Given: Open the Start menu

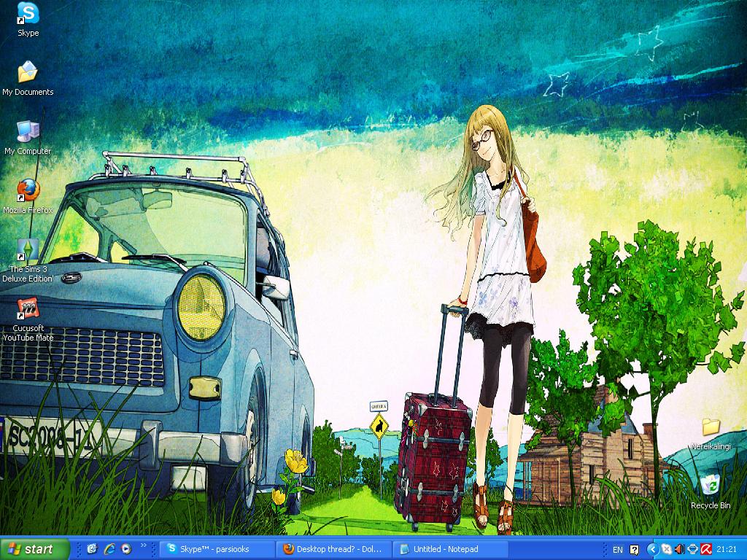Looking at the screenshot, I should click(x=35, y=549).
